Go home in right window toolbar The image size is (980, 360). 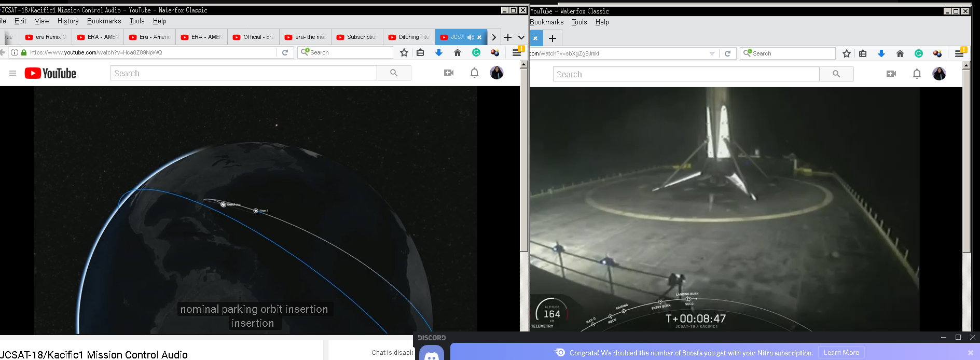900,53
